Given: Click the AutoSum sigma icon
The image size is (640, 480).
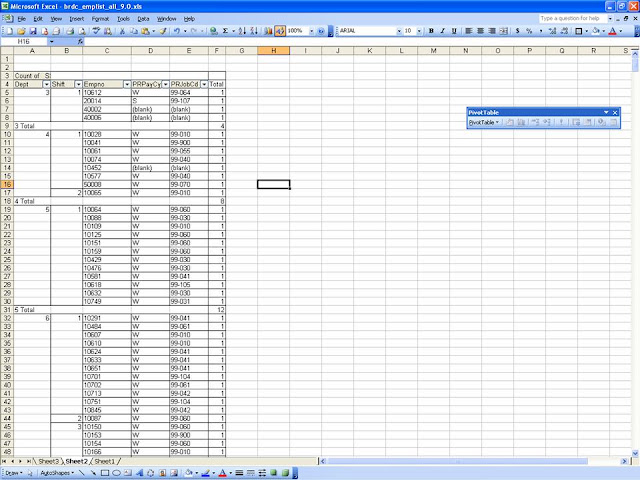Looking at the screenshot, I should 225,31.
